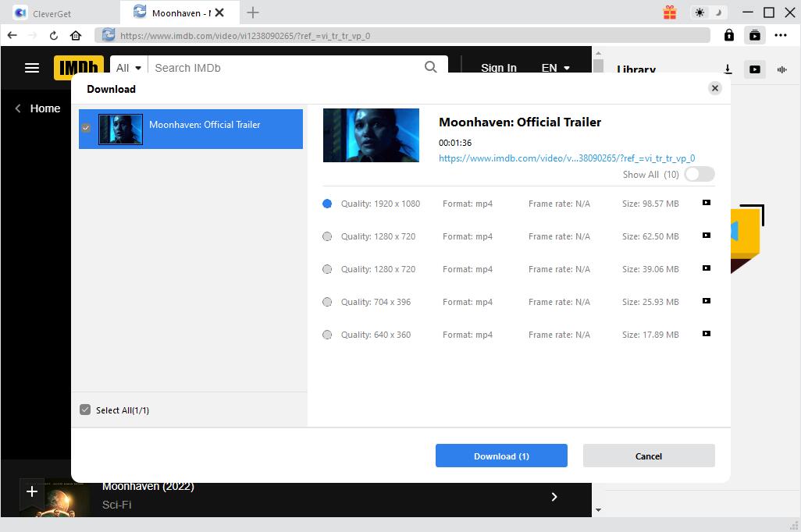Click the browser back arrow
This screenshot has width=801, height=532.
pos(12,35)
